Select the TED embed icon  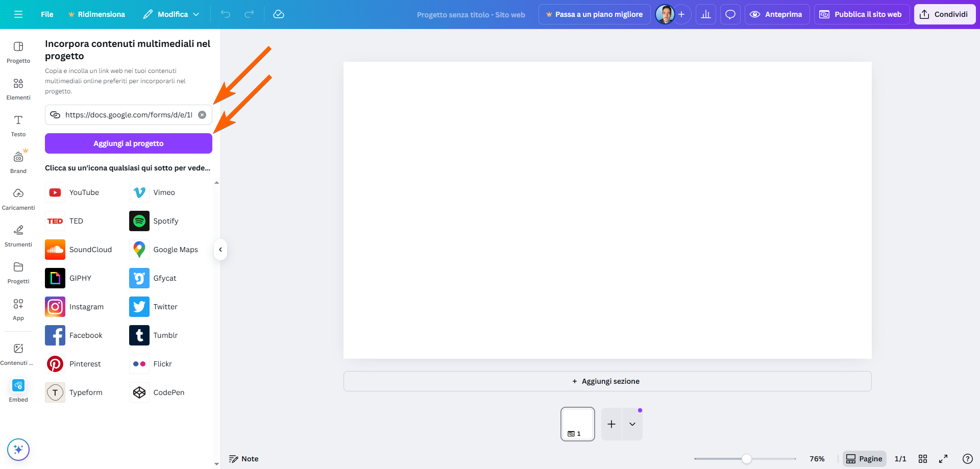coord(55,221)
